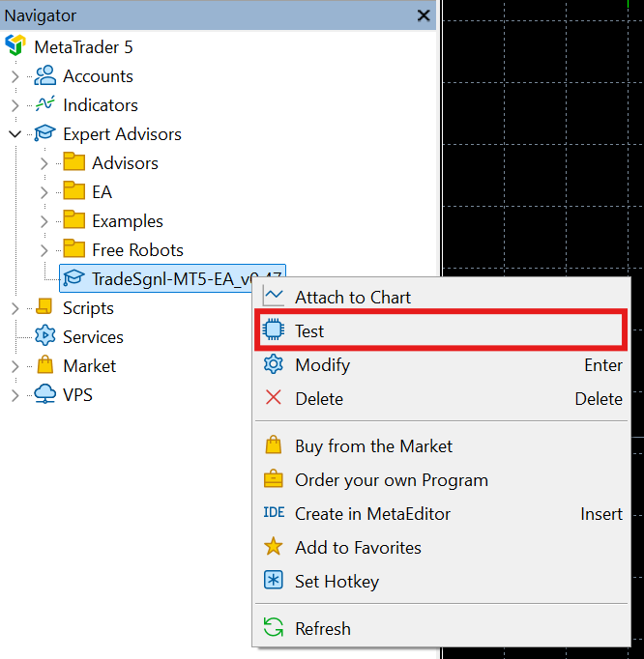Select the 'Advisors' folder label
Image resolution: width=644 pixels, height=659 pixels.
[126, 163]
